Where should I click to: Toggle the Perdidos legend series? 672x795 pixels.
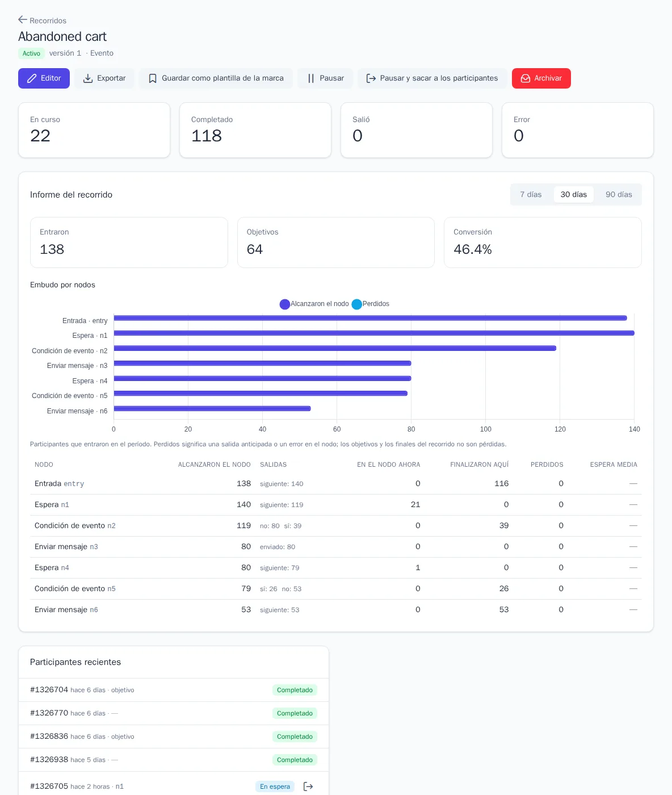point(371,304)
